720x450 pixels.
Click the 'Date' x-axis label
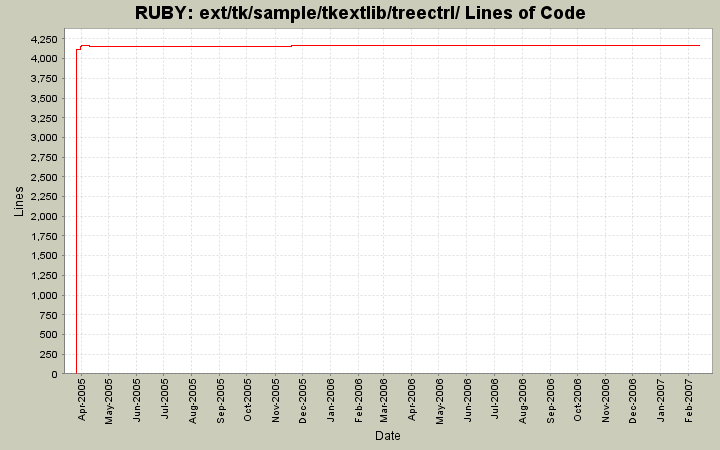(388, 436)
